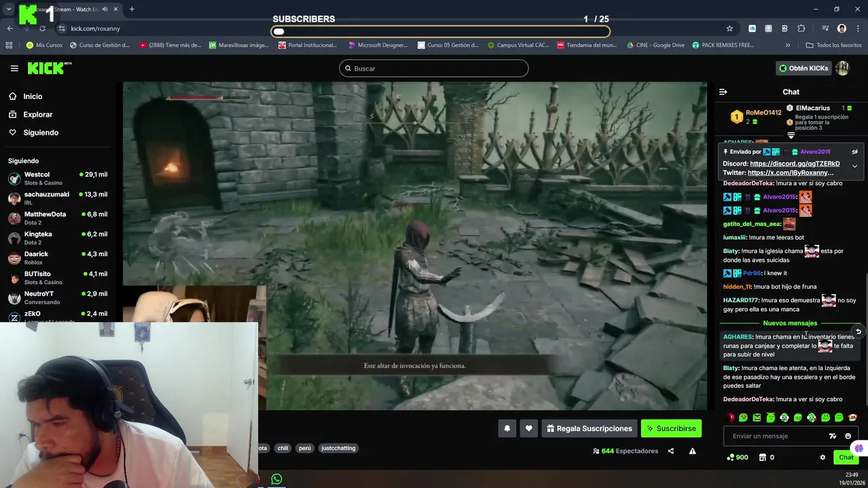Open the PACK REMIXES FREE bookmark
Image resolution: width=868 pixels, height=488 pixels.
coord(723,45)
